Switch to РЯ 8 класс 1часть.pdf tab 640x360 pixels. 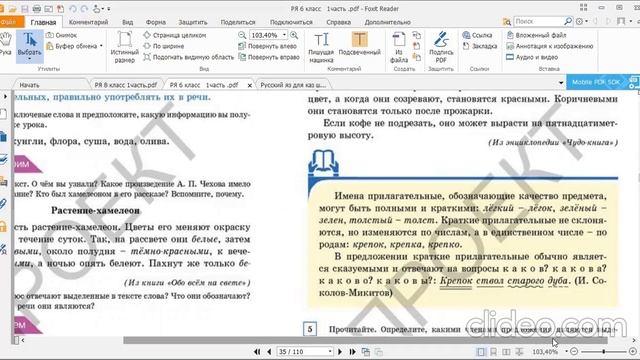(x=126, y=85)
